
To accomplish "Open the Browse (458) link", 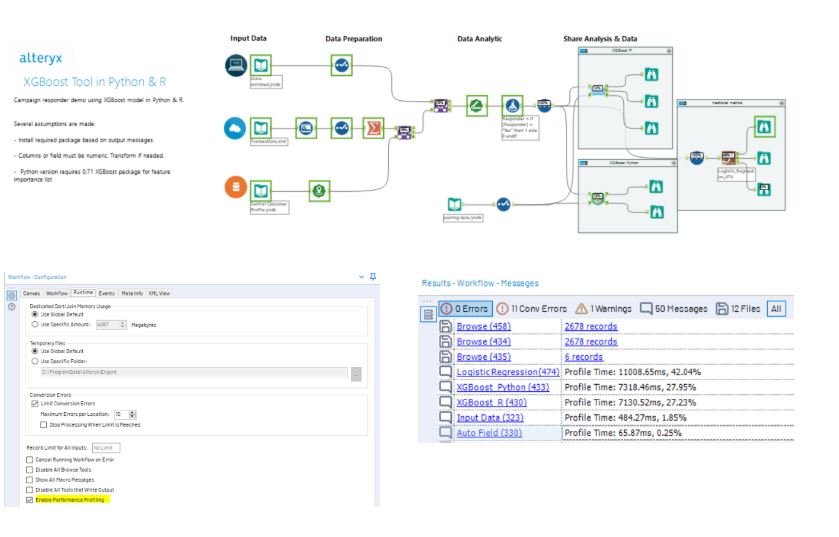I will tap(484, 326).
